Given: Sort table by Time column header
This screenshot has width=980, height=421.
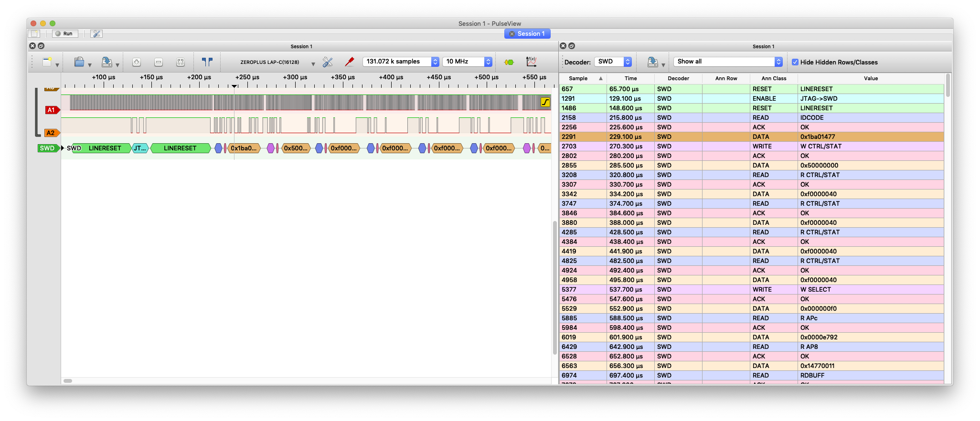Looking at the screenshot, I should pyautogui.click(x=630, y=78).
